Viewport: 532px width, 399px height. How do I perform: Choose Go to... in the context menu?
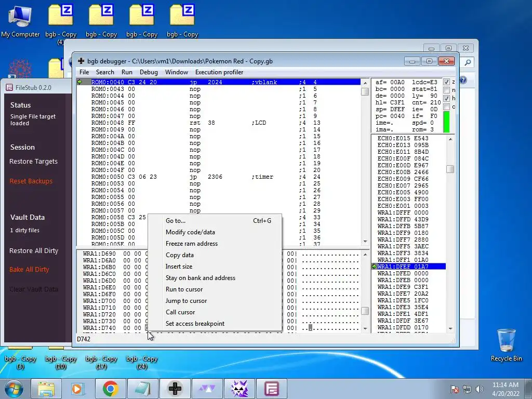click(215, 220)
